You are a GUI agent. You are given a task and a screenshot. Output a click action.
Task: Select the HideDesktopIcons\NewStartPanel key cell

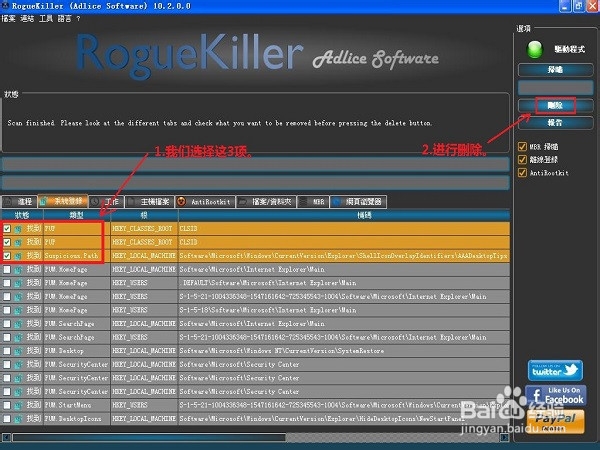pyautogui.click(x=344, y=419)
